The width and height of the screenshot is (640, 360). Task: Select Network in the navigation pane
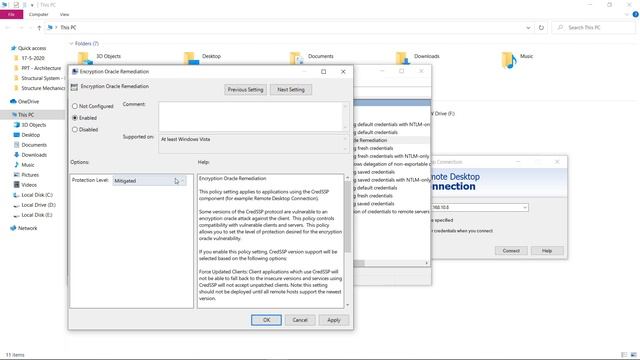(27, 229)
